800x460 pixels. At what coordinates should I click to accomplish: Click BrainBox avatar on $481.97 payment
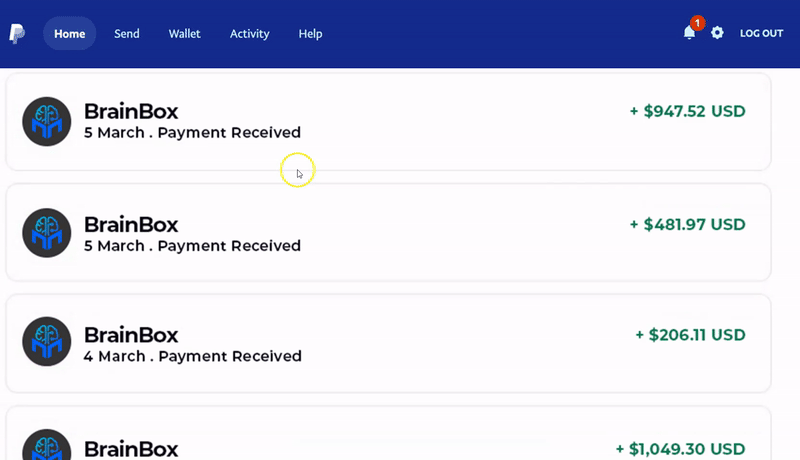(x=47, y=233)
